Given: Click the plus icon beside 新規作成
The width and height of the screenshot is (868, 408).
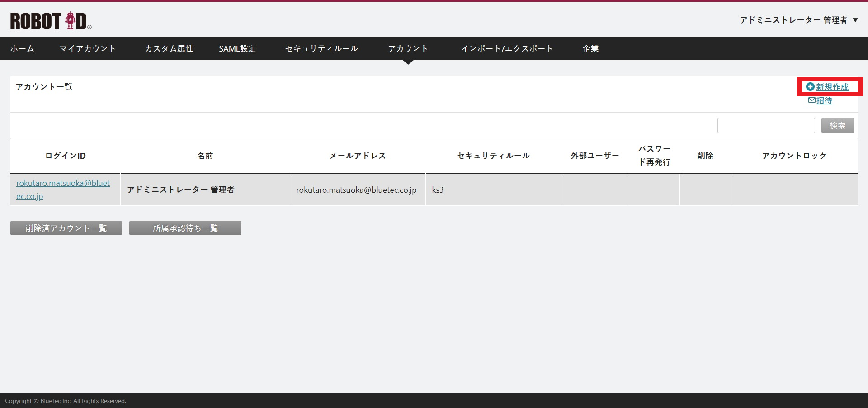Looking at the screenshot, I should click(x=810, y=86).
